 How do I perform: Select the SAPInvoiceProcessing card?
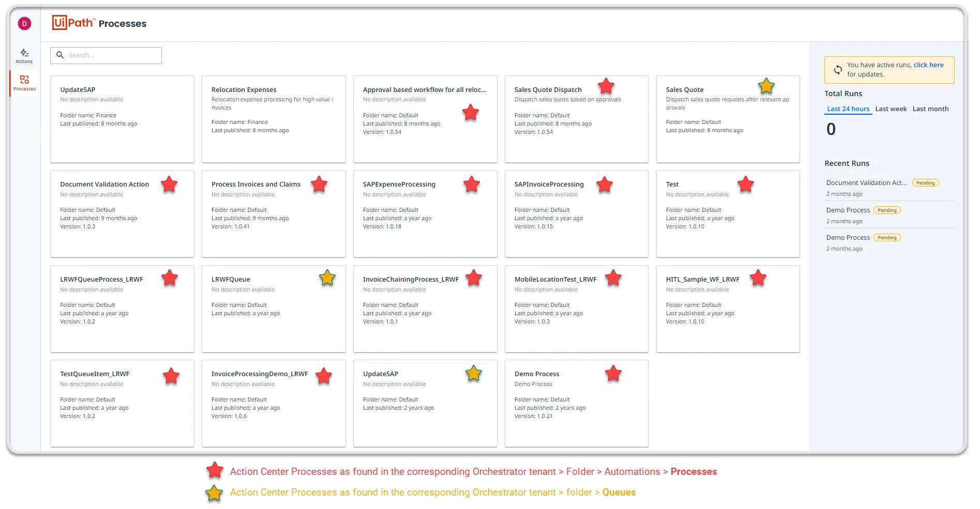(x=577, y=214)
